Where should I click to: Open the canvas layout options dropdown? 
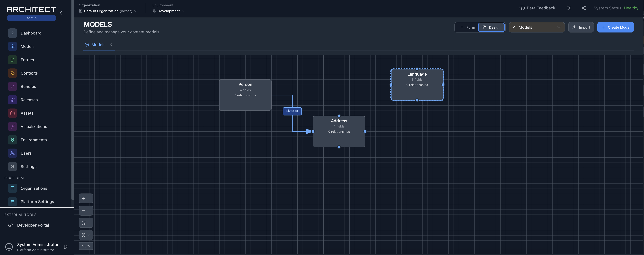coord(86,235)
